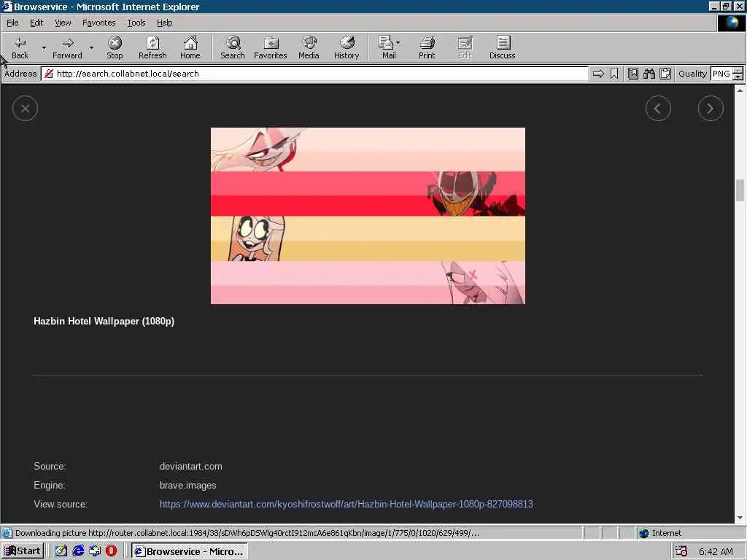Click the clipboard icon in address bar
This screenshot has width=747, height=560.
[x=665, y=74]
